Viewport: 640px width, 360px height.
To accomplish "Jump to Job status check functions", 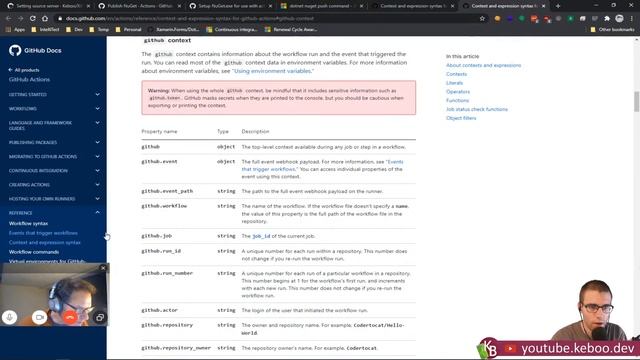I will pyautogui.click(x=477, y=109).
